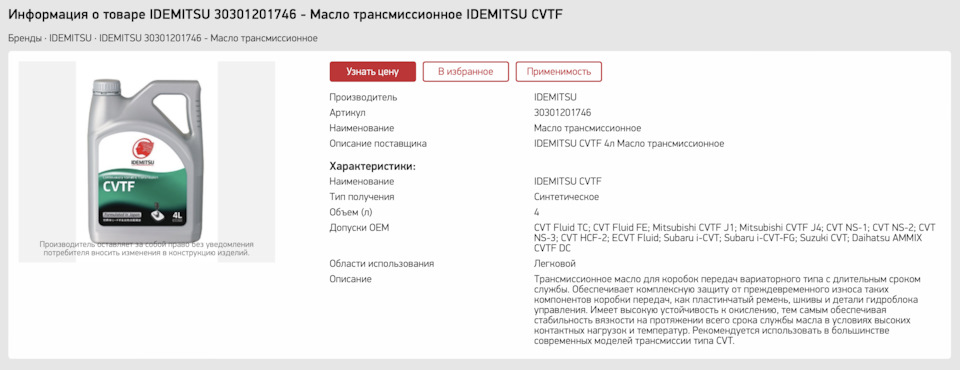Image resolution: width=960 pixels, height=370 pixels.
Task: Open IDEMITSU 30301201746 - Масло трансмиссионное breadcrumb
Action: (208, 38)
